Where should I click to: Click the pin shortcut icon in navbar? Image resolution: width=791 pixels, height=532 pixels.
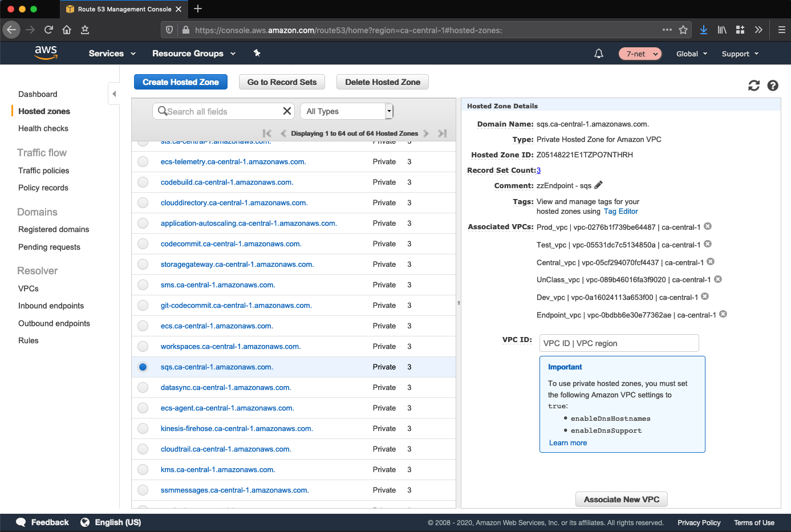[x=257, y=53]
